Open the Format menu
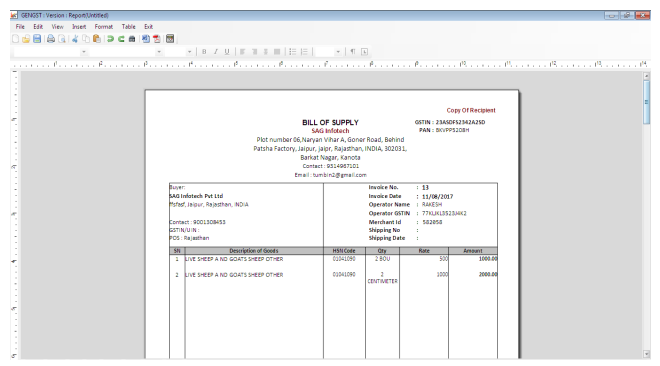 pos(104,27)
